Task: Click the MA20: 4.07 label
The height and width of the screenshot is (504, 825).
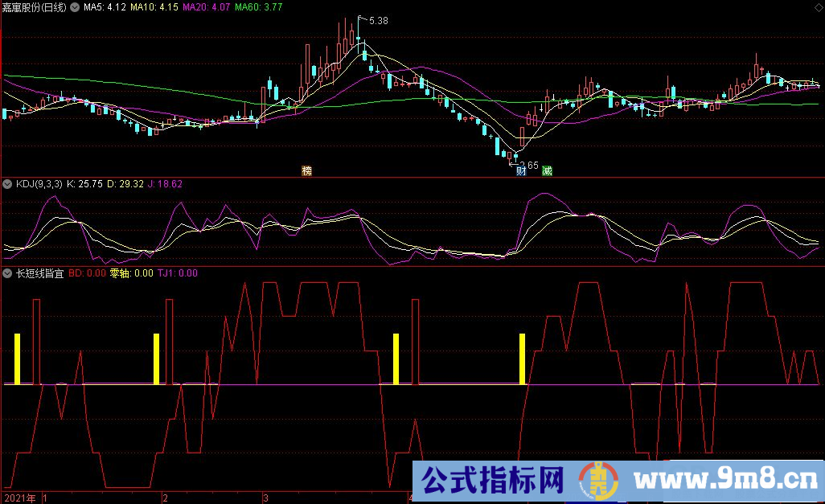Action: [206, 7]
